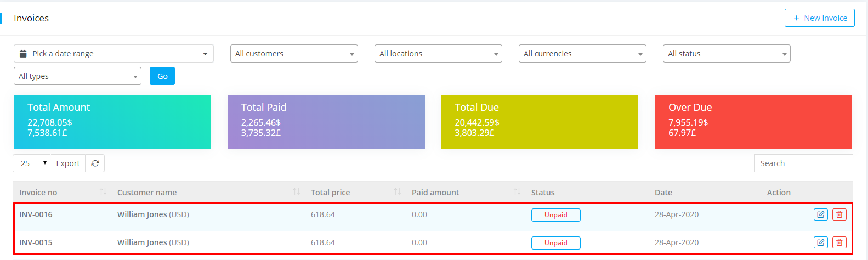Screen dimensions: 868x260
Task: Click the delete trash icon for INV-0016
Action: pyautogui.click(x=839, y=214)
